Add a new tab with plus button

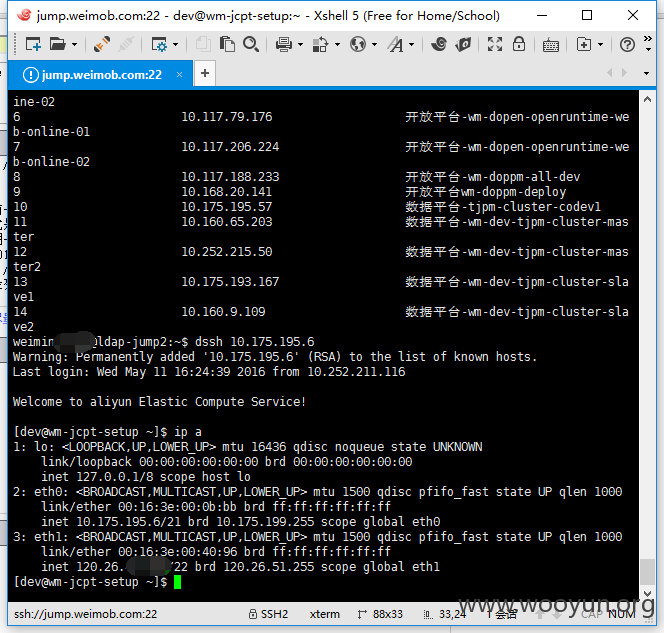205,73
